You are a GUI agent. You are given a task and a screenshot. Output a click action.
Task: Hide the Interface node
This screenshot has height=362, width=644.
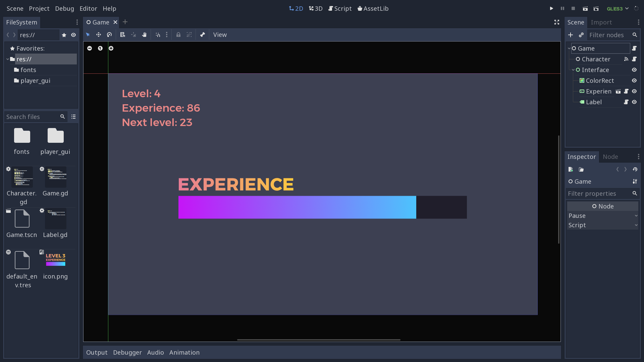635,70
